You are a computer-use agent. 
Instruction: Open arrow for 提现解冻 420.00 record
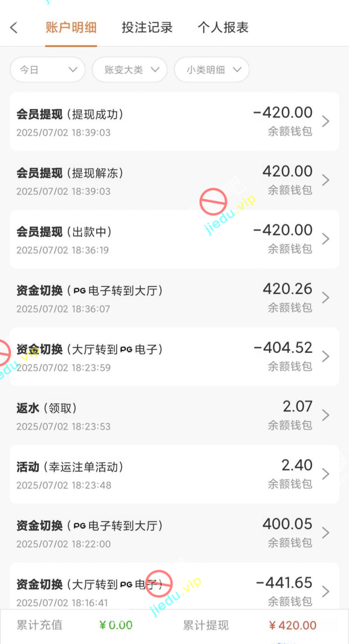pyautogui.click(x=326, y=180)
